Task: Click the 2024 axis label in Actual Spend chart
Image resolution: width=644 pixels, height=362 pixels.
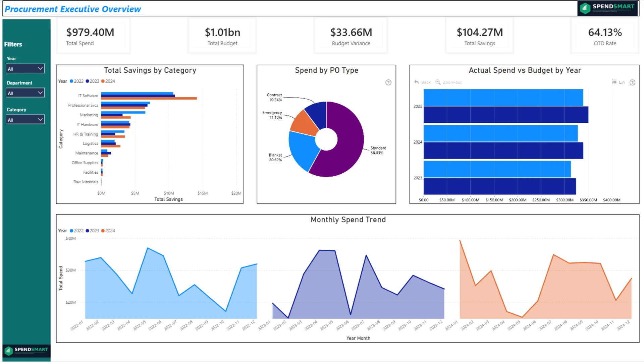Action: pyautogui.click(x=418, y=142)
